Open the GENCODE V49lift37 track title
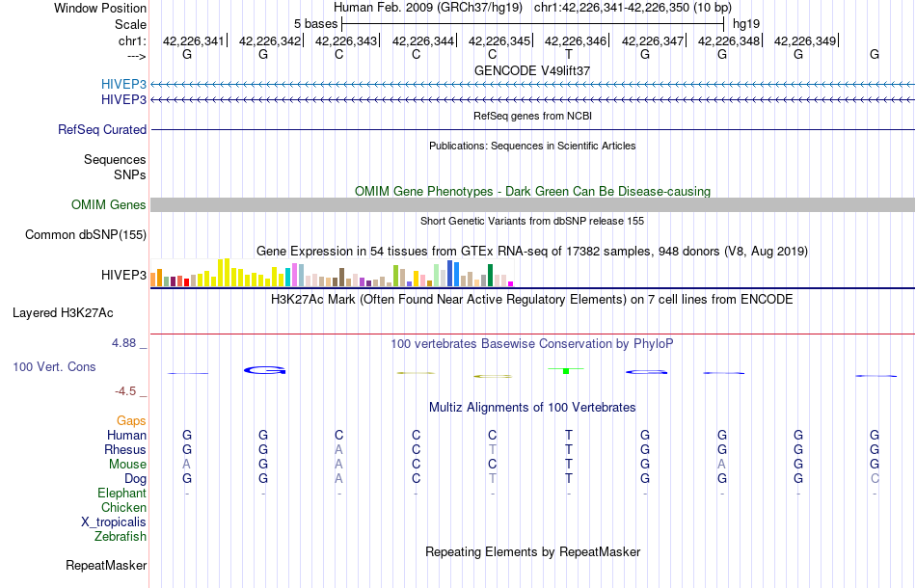The height and width of the screenshot is (588, 916). point(532,70)
